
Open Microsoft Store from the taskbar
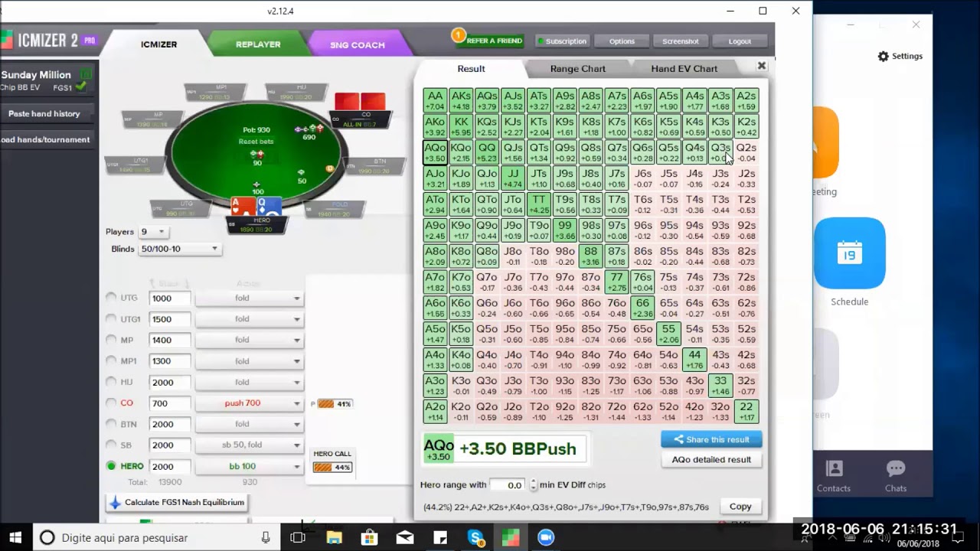(369, 537)
